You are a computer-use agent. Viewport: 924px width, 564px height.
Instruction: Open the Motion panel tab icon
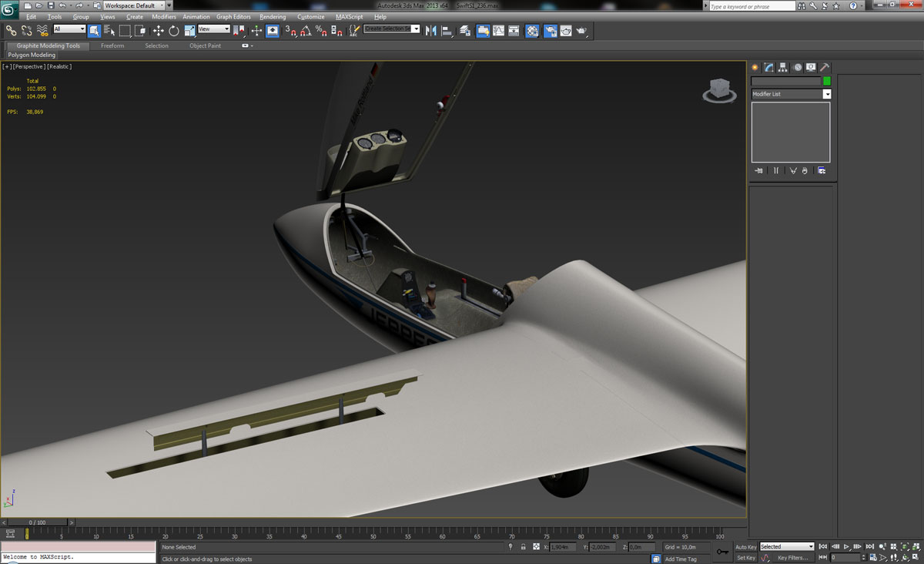(x=797, y=68)
